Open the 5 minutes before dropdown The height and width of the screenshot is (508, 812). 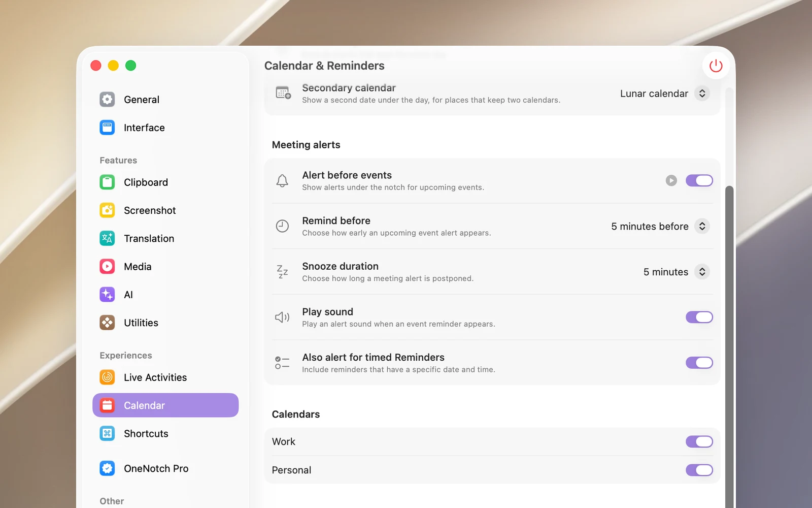(x=660, y=226)
